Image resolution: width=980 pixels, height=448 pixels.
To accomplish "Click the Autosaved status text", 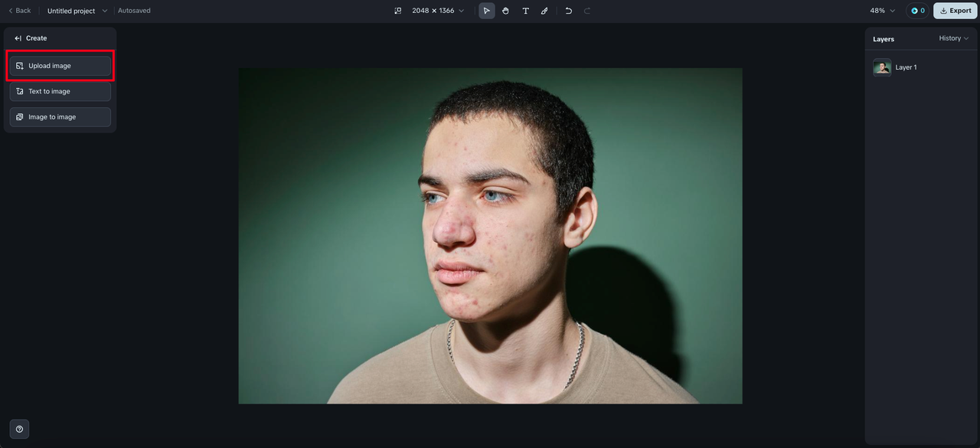I will pyautogui.click(x=134, y=11).
